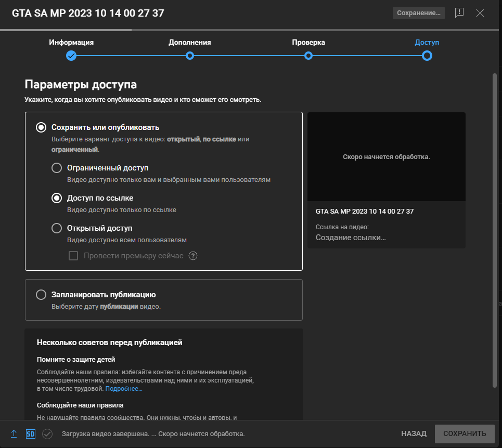Open the Подробнее link about child safety

124,389
